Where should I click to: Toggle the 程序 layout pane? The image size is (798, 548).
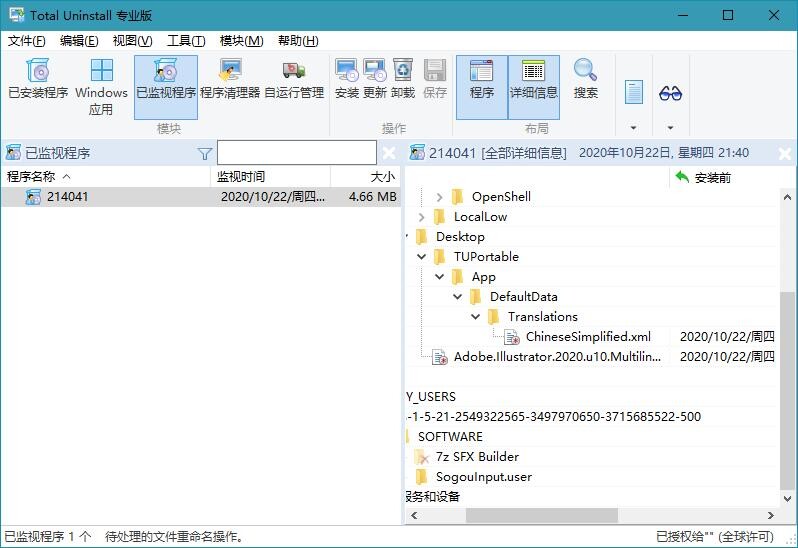tap(482, 80)
